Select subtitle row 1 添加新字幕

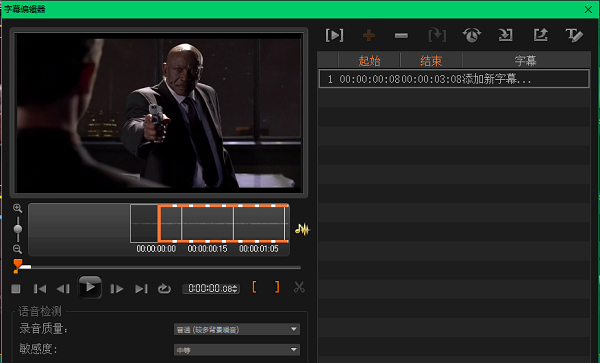(x=454, y=79)
